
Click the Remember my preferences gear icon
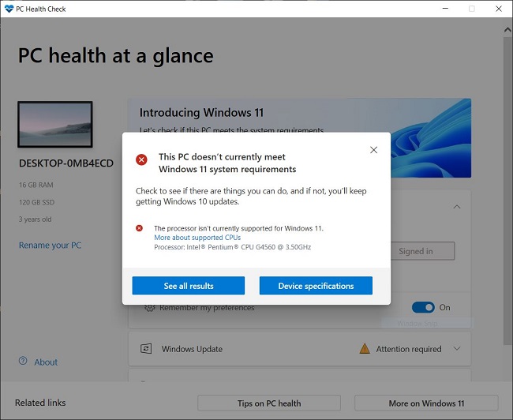[149, 308]
